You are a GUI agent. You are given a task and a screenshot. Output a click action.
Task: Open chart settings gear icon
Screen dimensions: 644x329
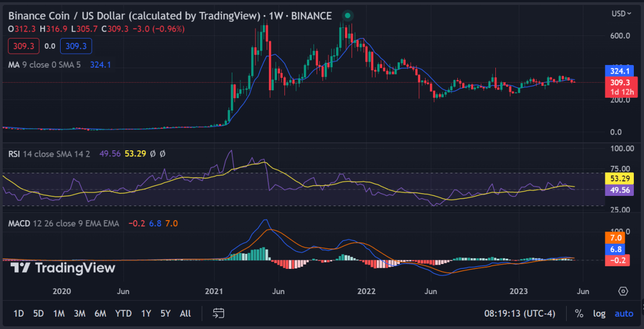(x=623, y=291)
